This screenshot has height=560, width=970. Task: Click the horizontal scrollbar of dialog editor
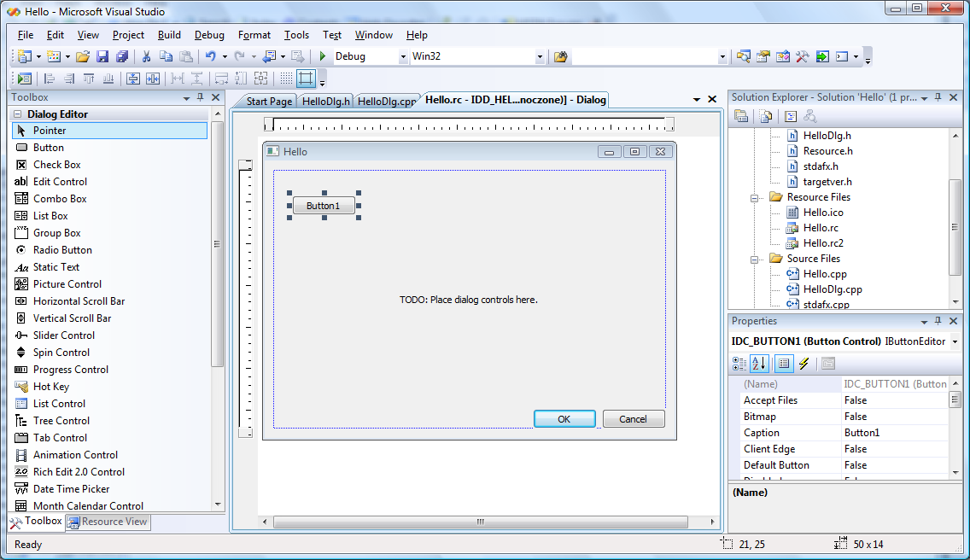tap(481, 522)
